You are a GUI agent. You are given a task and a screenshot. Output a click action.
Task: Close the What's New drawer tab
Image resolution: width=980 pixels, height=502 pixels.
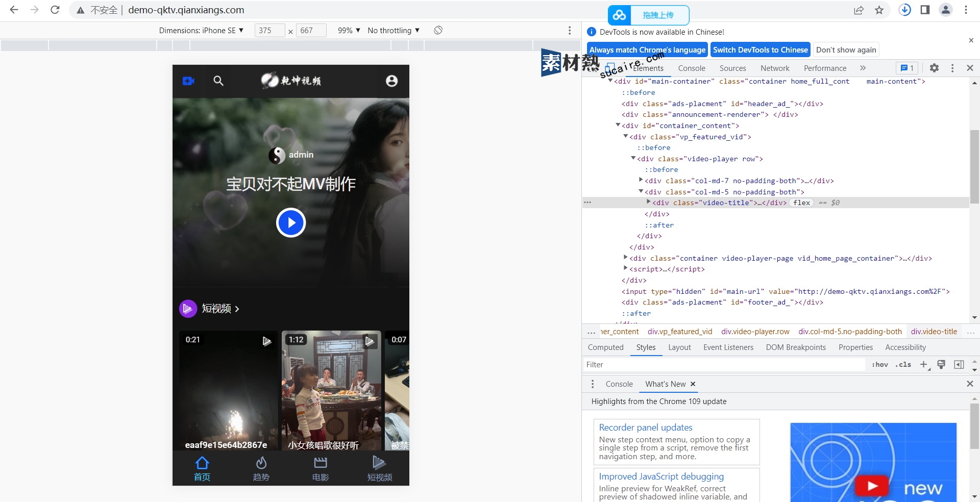click(693, 384)
